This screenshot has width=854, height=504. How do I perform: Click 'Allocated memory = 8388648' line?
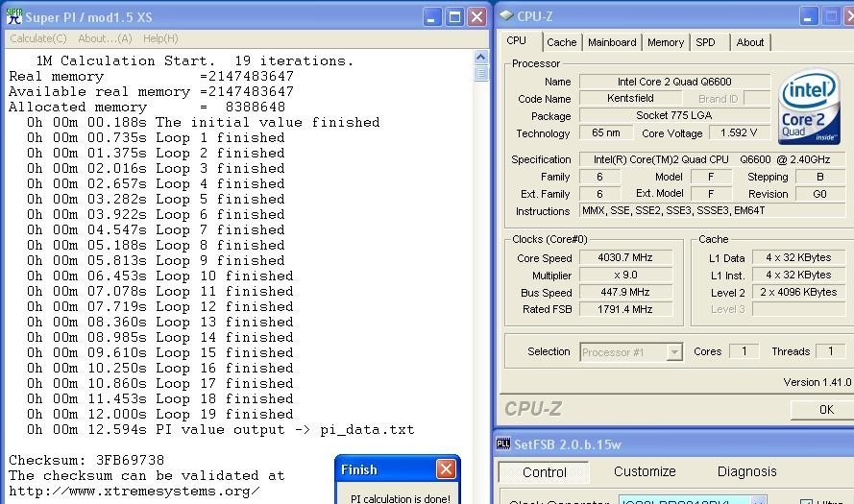147,107
